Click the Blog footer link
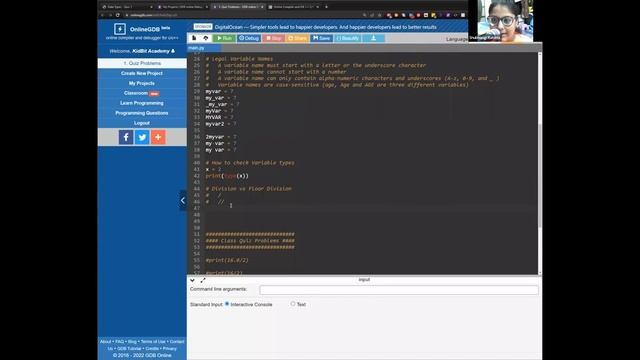The width and height of the screenshot is (640, 360). pyautogui.click(x=132, y=342)
